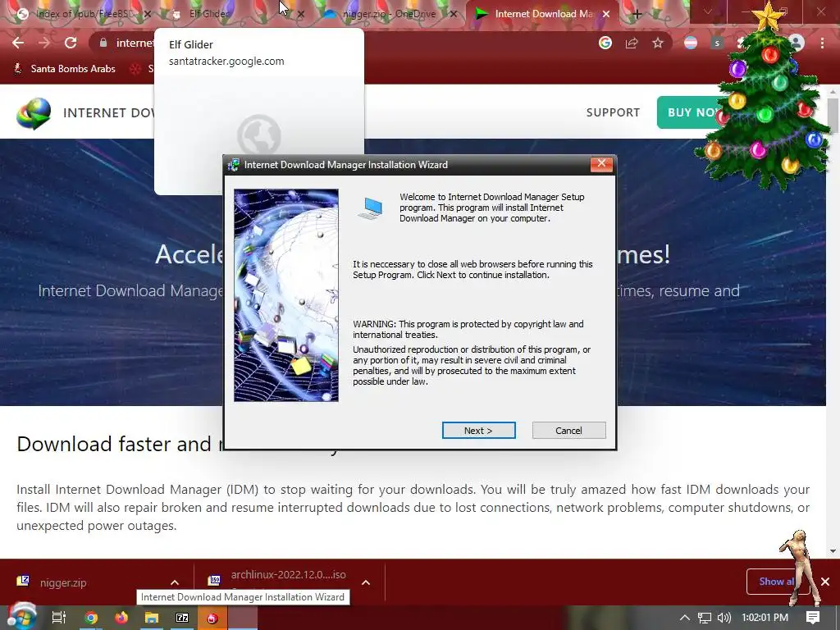Expand options for the zip download

pos(175,582)
